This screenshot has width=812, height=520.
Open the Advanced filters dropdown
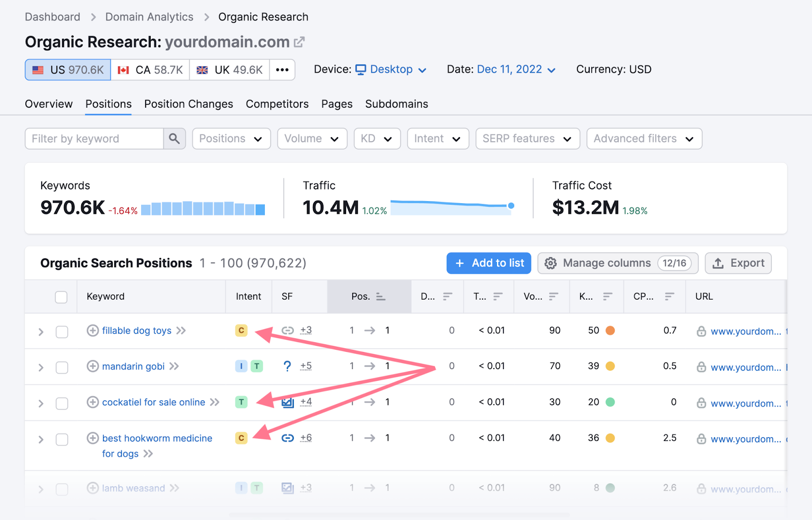pos(644,138)
